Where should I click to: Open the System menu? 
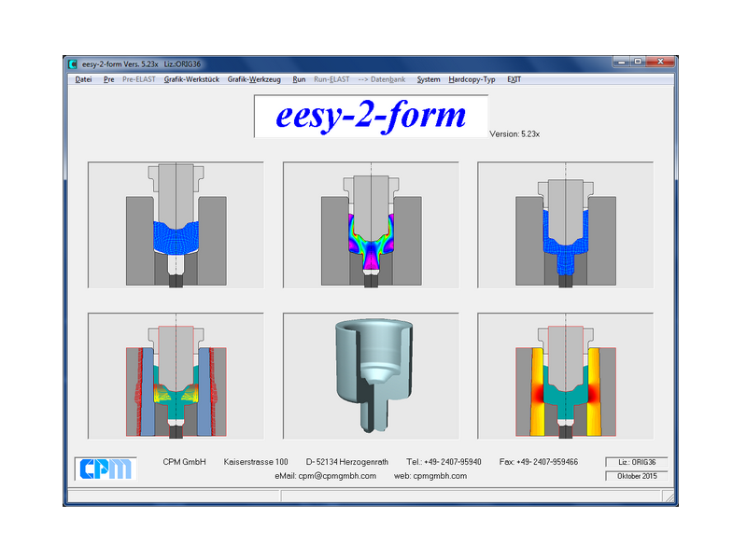coord(429,79)
